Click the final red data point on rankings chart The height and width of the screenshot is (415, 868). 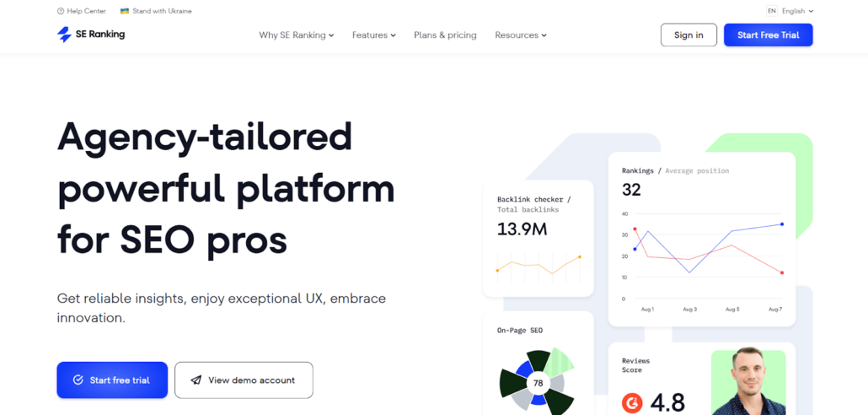782,272
